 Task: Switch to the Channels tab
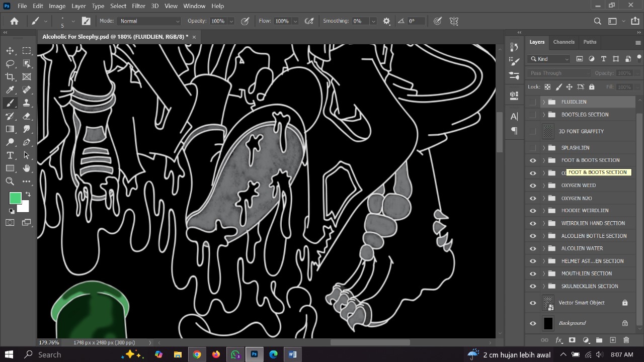pos(563,42)
